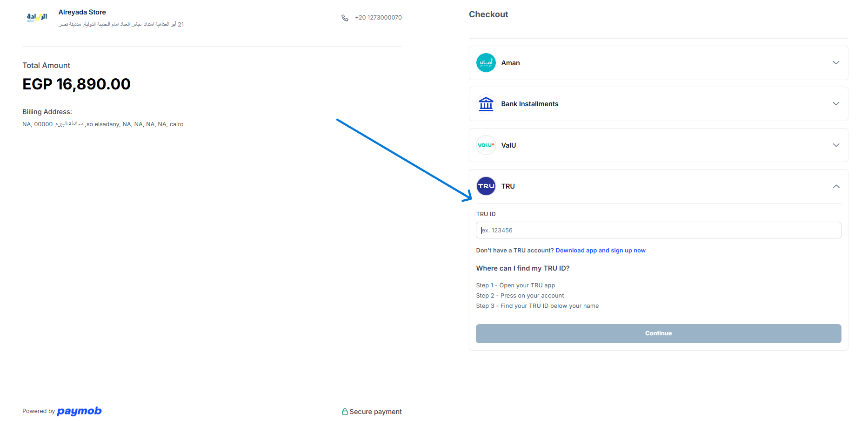The width and height of the screenshot is (868, 421).
Task: Click the Secure payment lock icon
Action: 345,412
